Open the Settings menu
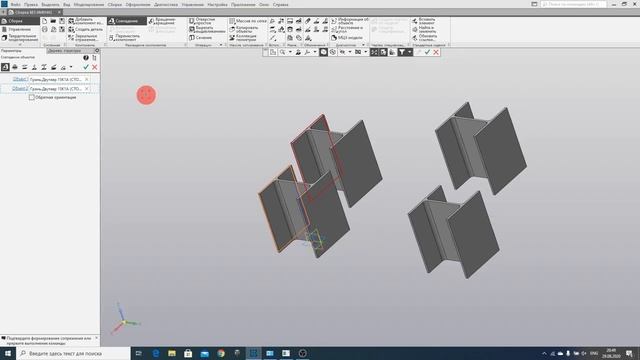This screenshot has width=640, height=360. click(x=217, y=4)
